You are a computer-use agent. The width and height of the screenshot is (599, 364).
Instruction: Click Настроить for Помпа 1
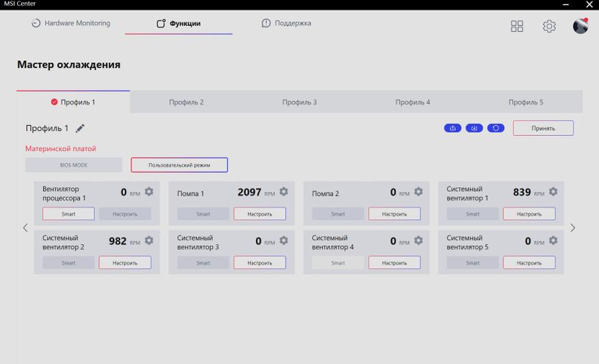pos(260,214)
